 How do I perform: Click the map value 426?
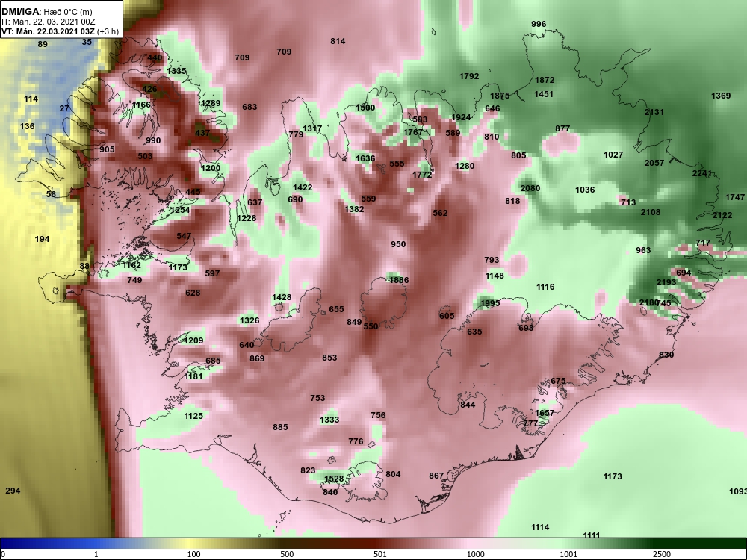[x=149, y=89]
